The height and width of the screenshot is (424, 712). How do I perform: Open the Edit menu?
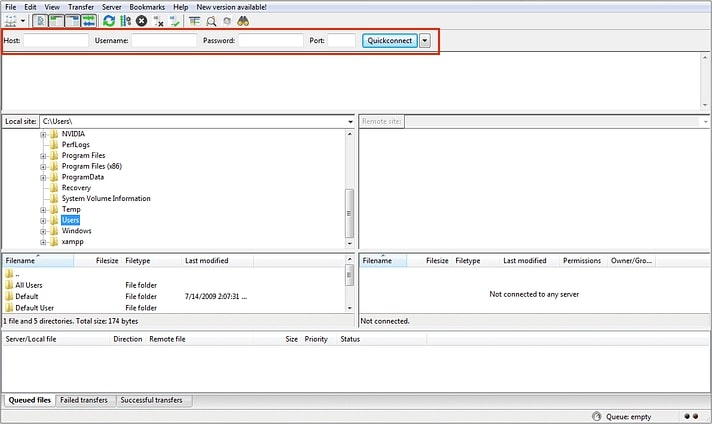(x=30, y=7)
